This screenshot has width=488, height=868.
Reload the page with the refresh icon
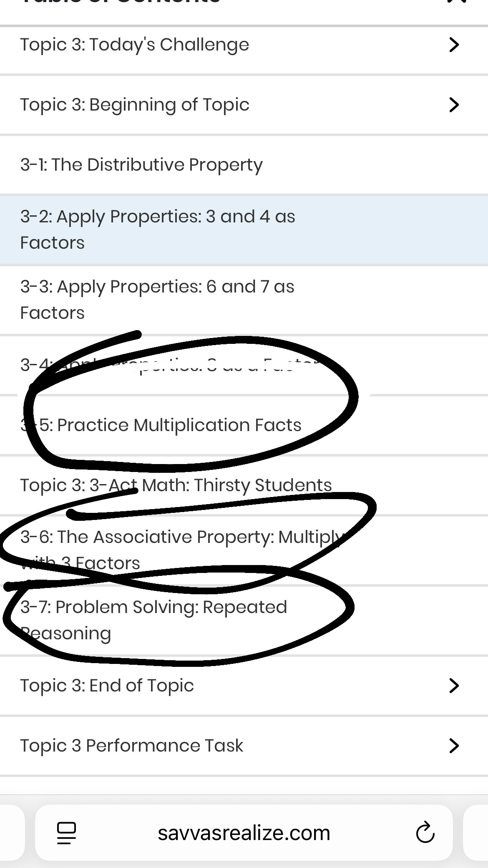coord(425,833)
